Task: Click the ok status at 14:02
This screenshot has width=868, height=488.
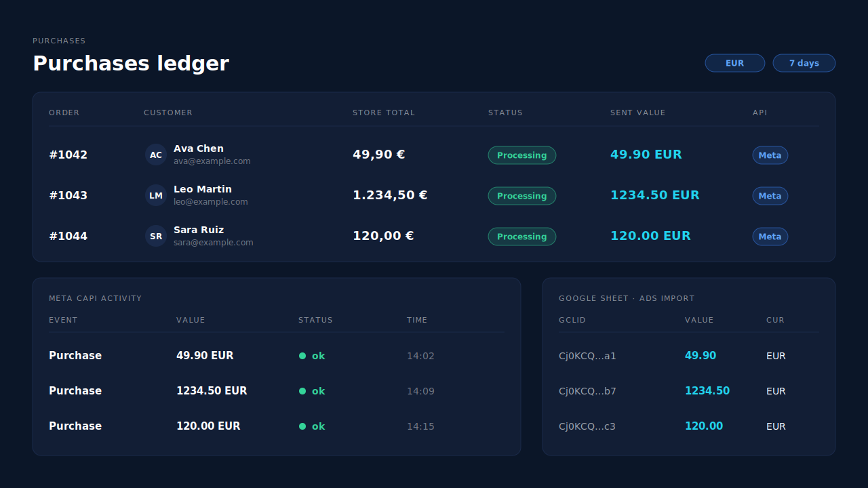Action: click(312, 356)
